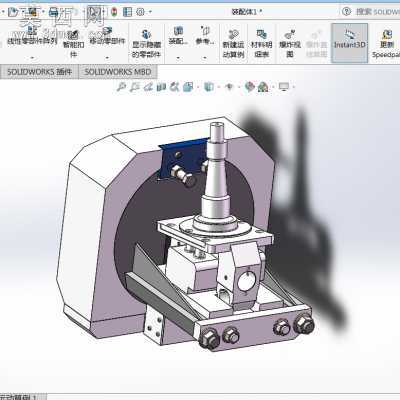This screenshot has height=400, width=400.
Task: Click the View Settings monitor icon
Action: click(x=284, y=87)
